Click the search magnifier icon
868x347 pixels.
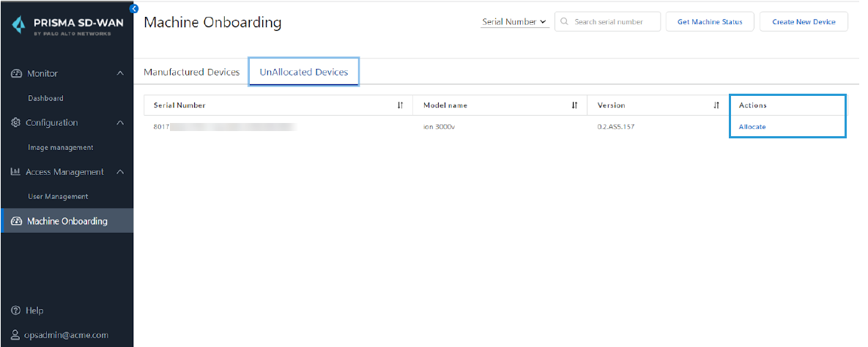(565, 21)
